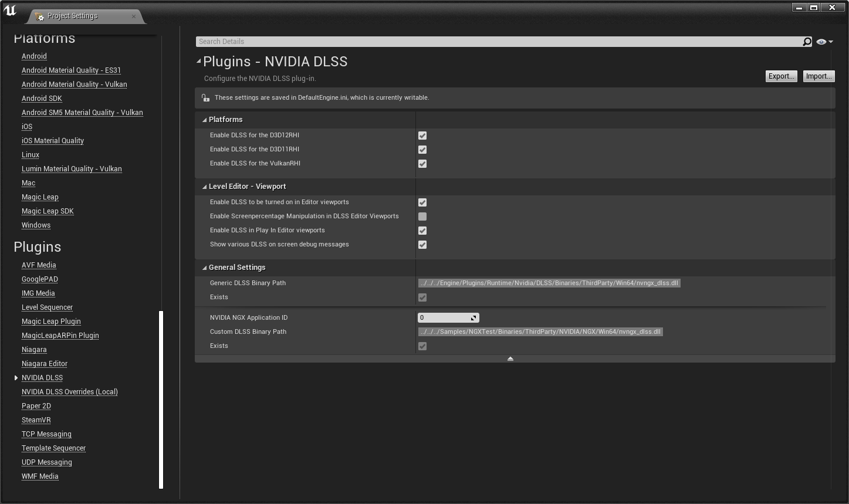849x504 pixels.
Task: Open Lumin Material Quality - Vulkan
Action: point(72,169)
